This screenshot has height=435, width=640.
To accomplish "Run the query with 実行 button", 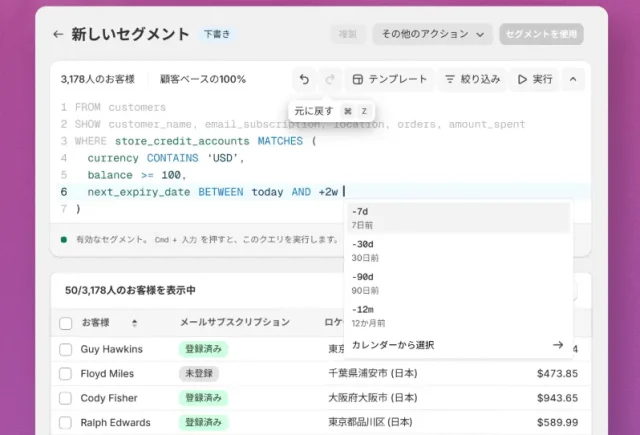I will tap(535, 79).
